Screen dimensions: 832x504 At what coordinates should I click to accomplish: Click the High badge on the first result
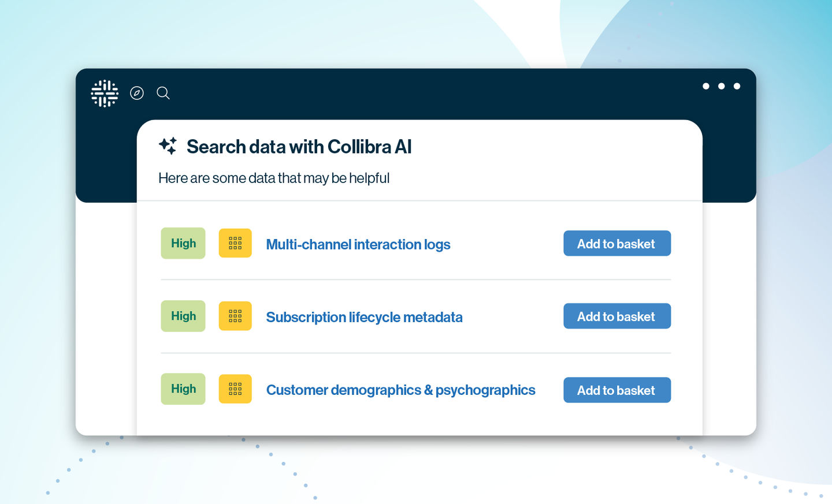coord(183,243)
